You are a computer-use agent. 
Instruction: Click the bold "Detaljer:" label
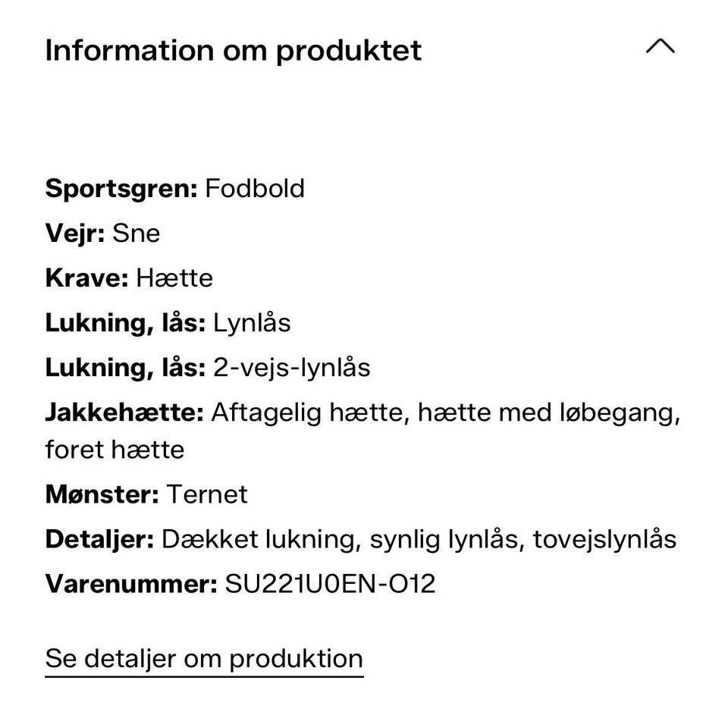[x=99, y=539]
